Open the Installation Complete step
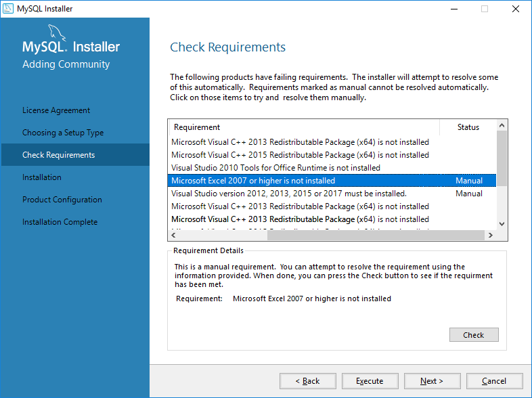Image resolution: width=532 pixels, height=398 pixels. (x=60, y=222)
